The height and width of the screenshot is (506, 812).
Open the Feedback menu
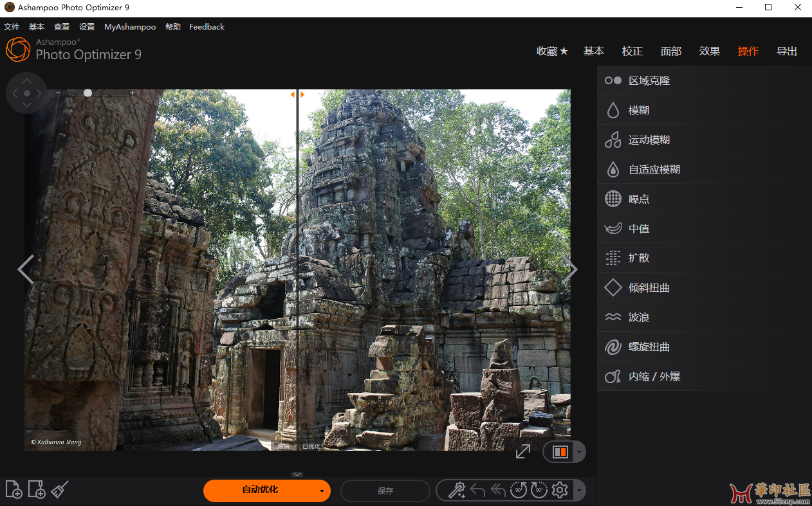(x=207, y=27)
